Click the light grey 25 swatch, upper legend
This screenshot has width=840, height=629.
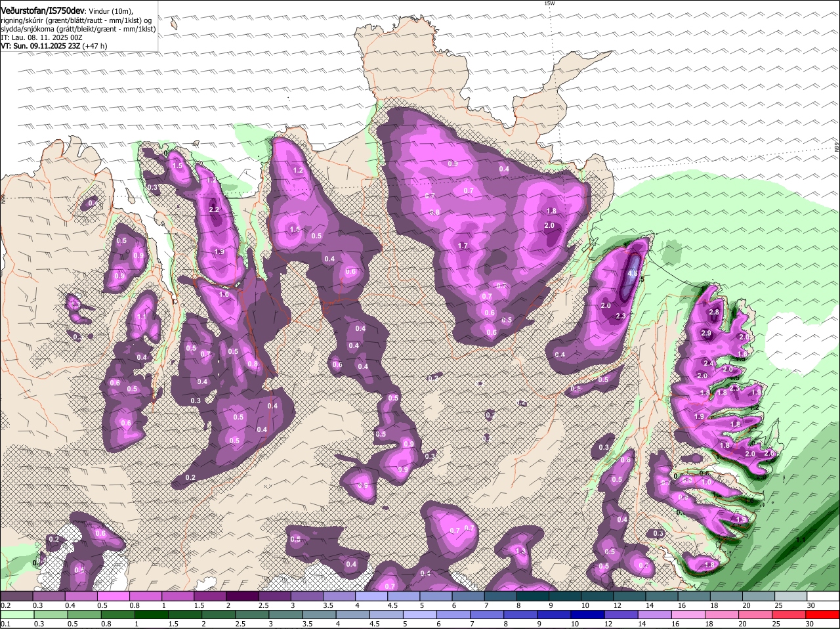(x=791, y=596)
